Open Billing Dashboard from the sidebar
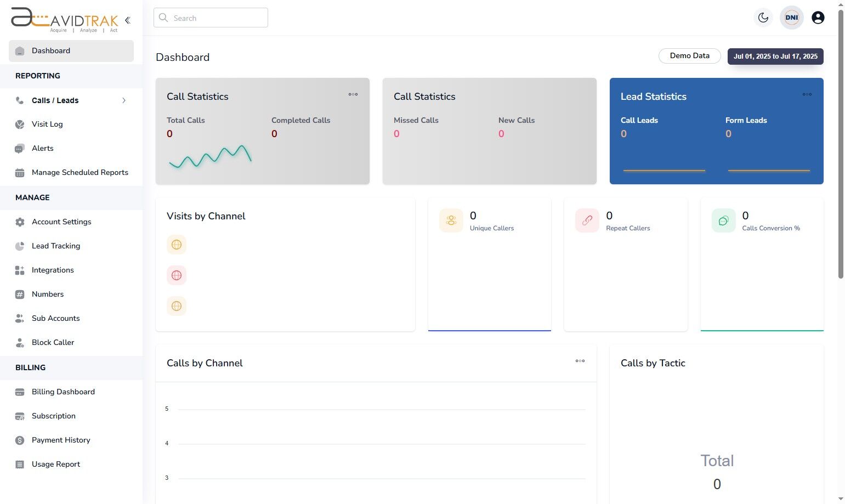845x504 pixels. [63, 392]
